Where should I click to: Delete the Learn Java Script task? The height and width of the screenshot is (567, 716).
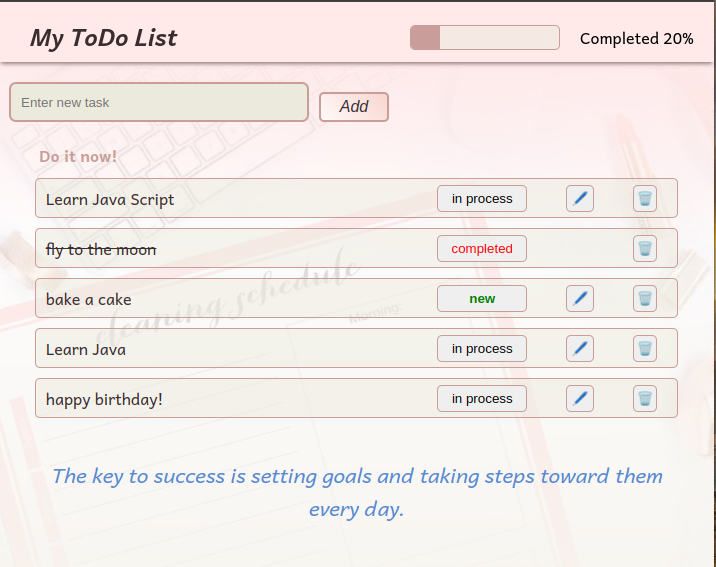pyautogui.click(x=645, y=199)
